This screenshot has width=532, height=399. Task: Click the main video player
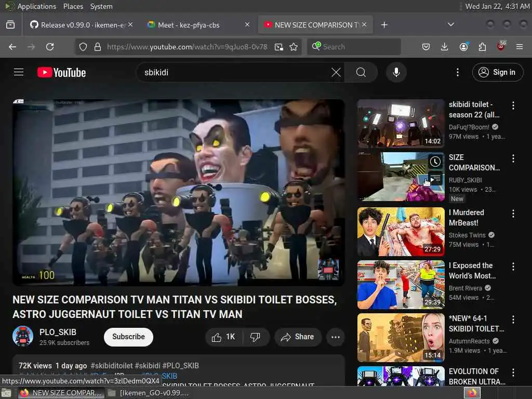179,192
